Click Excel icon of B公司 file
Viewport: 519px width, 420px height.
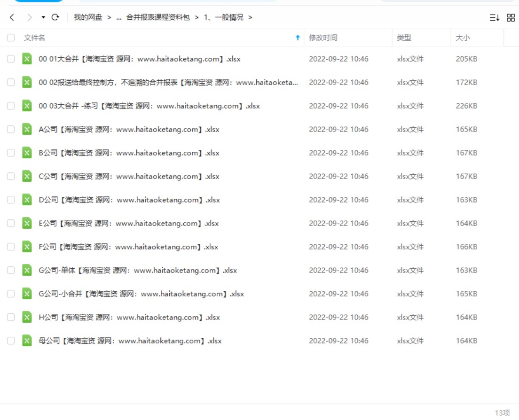pos(27,153)
